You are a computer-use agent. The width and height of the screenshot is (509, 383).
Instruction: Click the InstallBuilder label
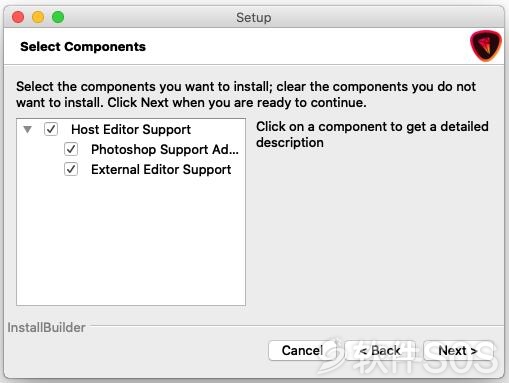point(46,327)
